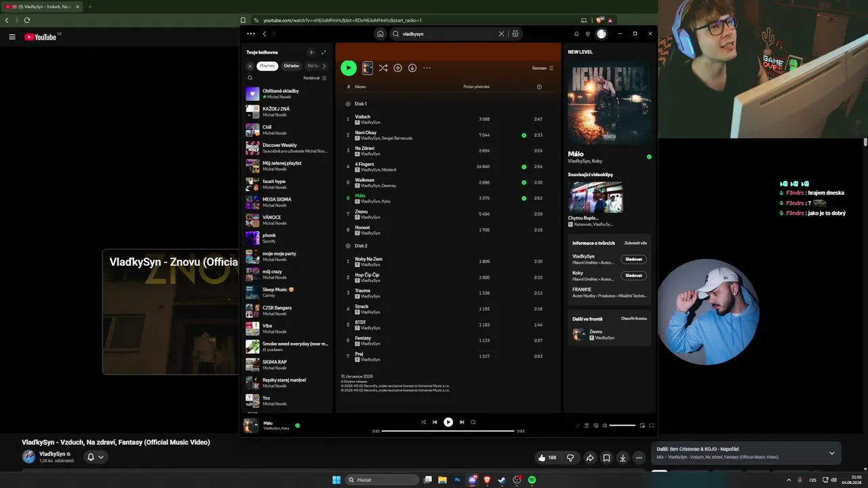Play or pause from the bottom player

(448, 422)
